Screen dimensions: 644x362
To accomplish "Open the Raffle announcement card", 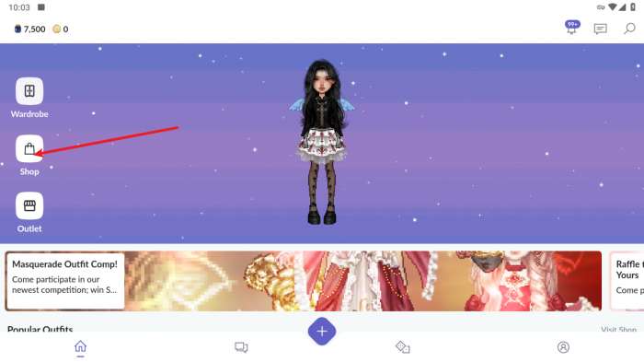I will pos(627,281).
